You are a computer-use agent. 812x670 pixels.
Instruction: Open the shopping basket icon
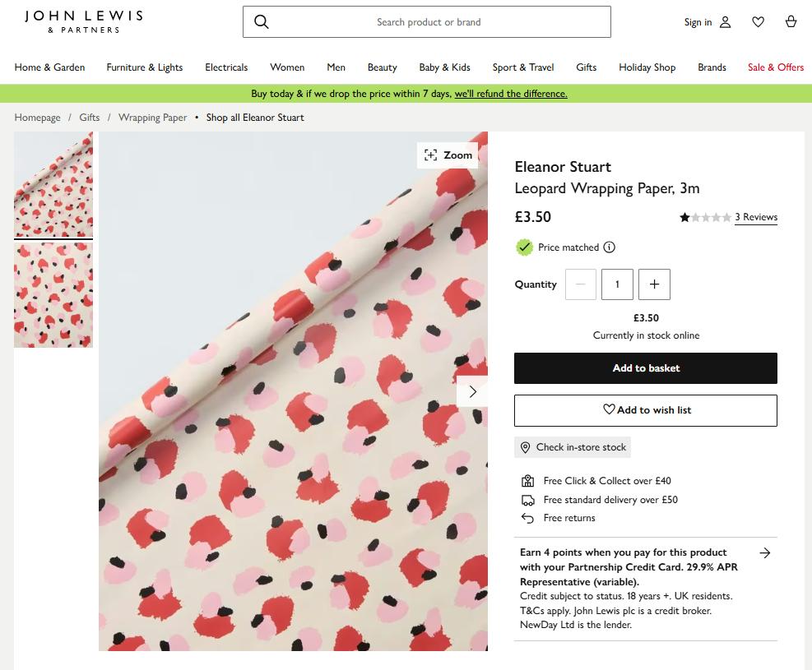791,21
